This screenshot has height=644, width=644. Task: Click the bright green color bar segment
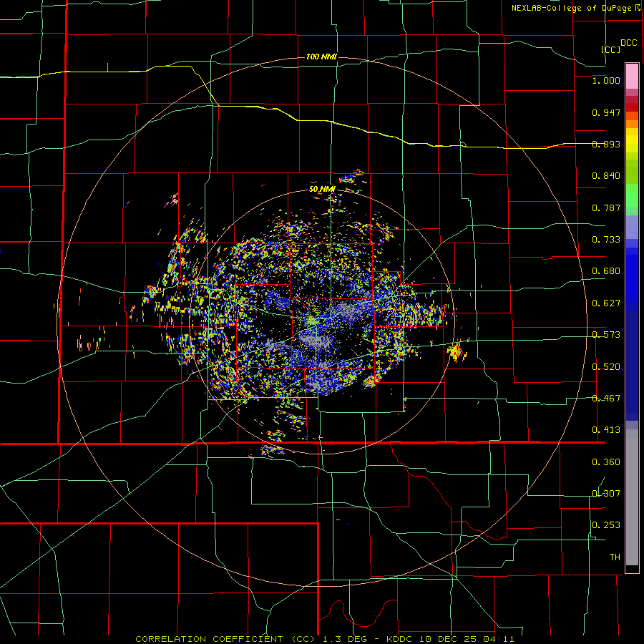[632, 195]
